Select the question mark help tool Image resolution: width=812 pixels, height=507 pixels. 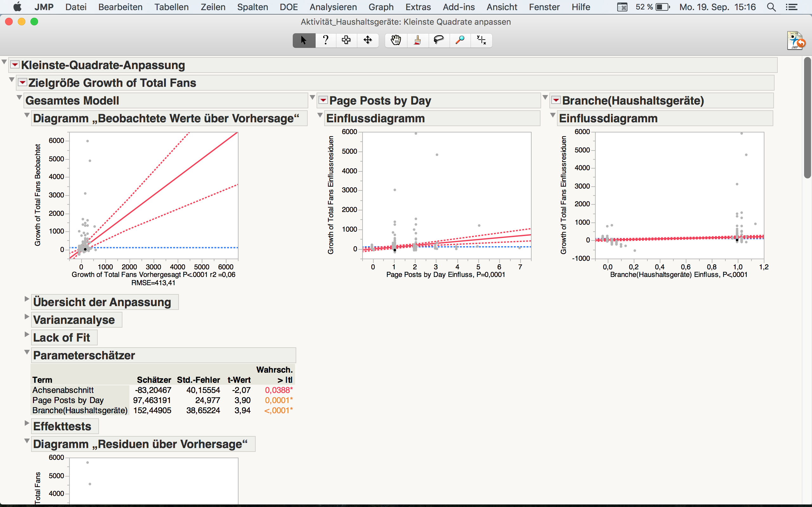(325, 40)
